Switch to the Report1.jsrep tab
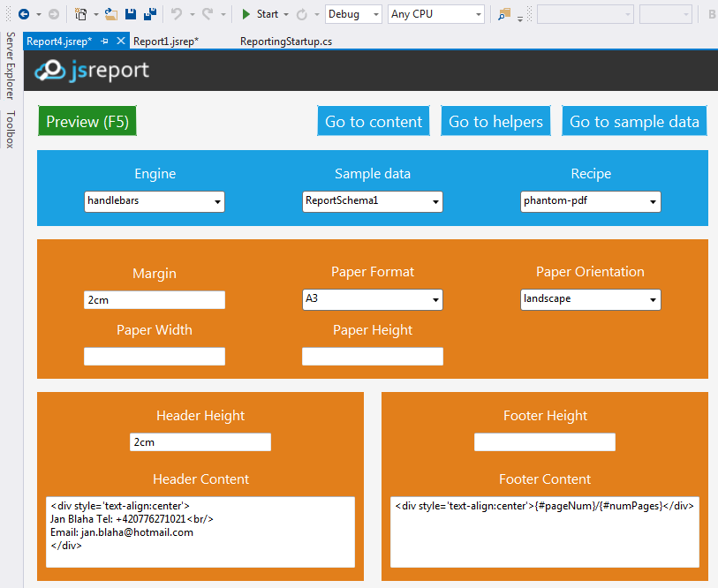This screenshot has width=718, height=588. [166, 41]
